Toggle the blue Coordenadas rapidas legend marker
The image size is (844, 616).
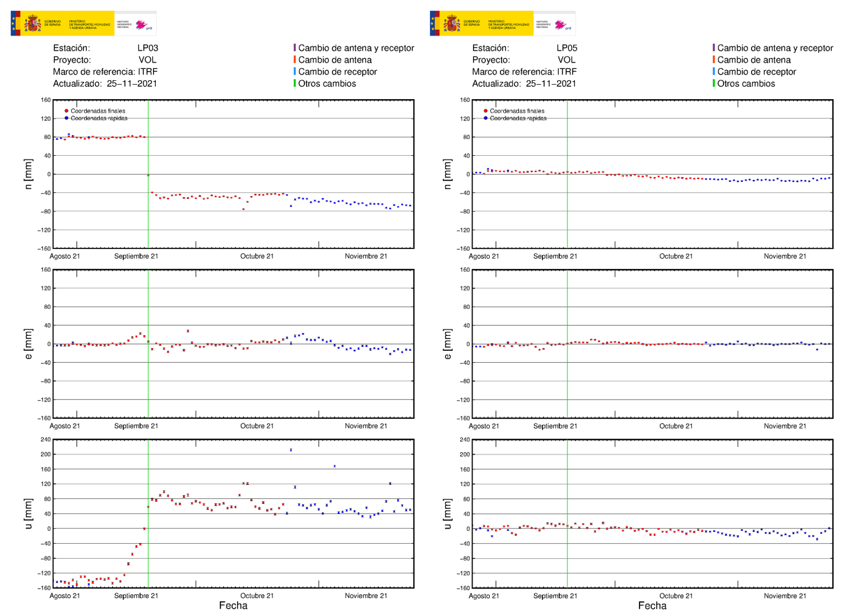tap(66, 118)
